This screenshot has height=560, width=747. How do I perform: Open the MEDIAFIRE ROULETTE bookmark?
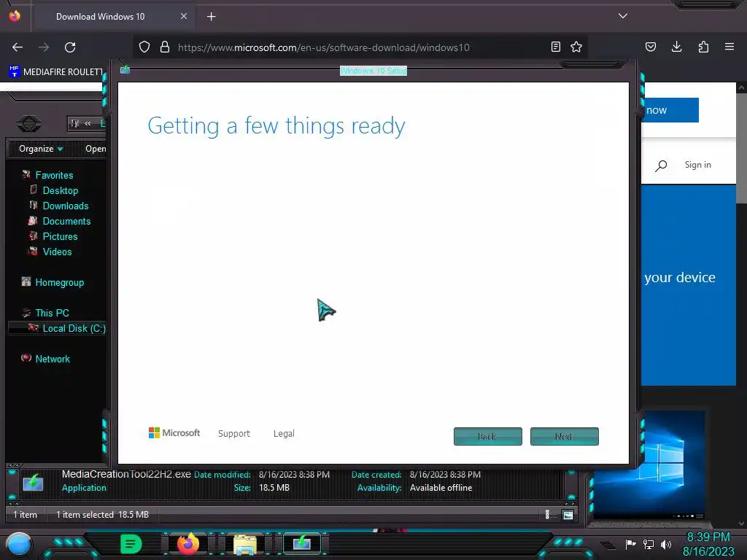(x=56, y=72)
